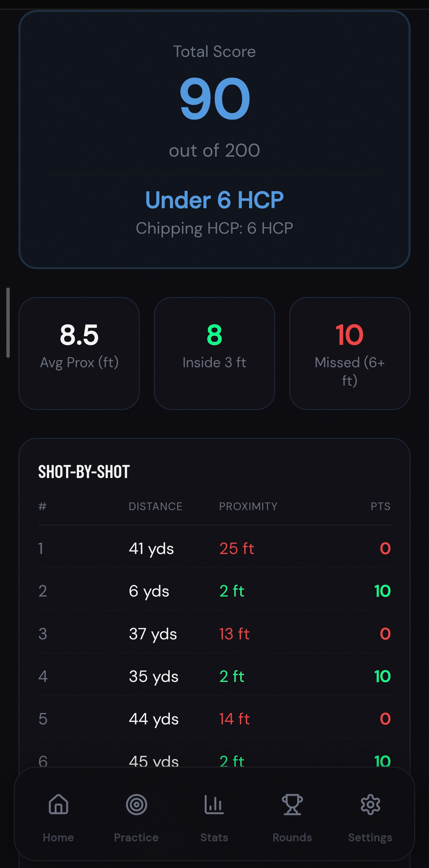This screenshot has width=429, height=868.
Task: Select shot row 5 showing 44 yds
Action: tap(214, 718)
